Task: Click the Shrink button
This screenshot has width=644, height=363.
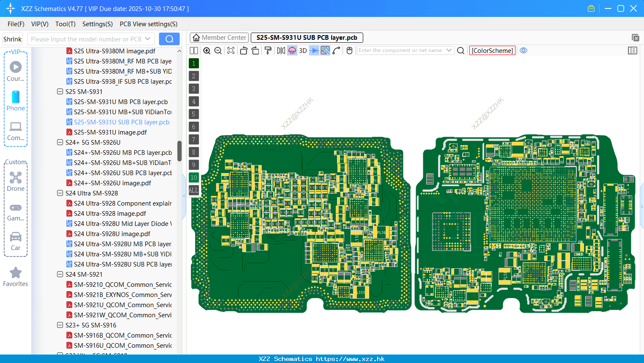Action: [13, 39]
